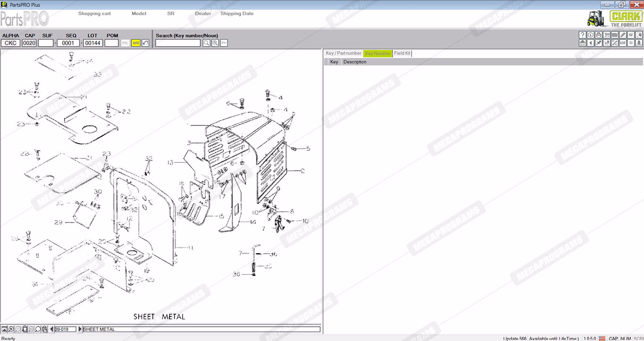Click the printer icon
The width and height of the screenshot is (644, 341).
pos(598,35)
